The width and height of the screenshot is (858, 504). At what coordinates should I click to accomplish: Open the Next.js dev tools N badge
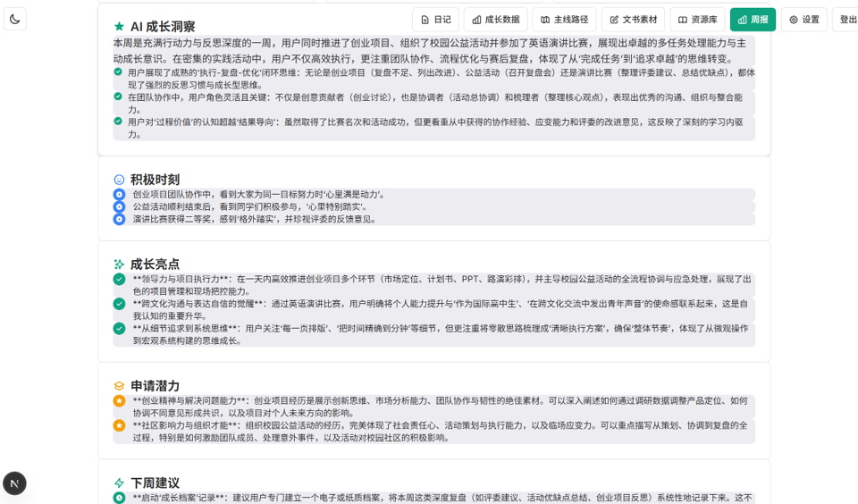point(14,483)
